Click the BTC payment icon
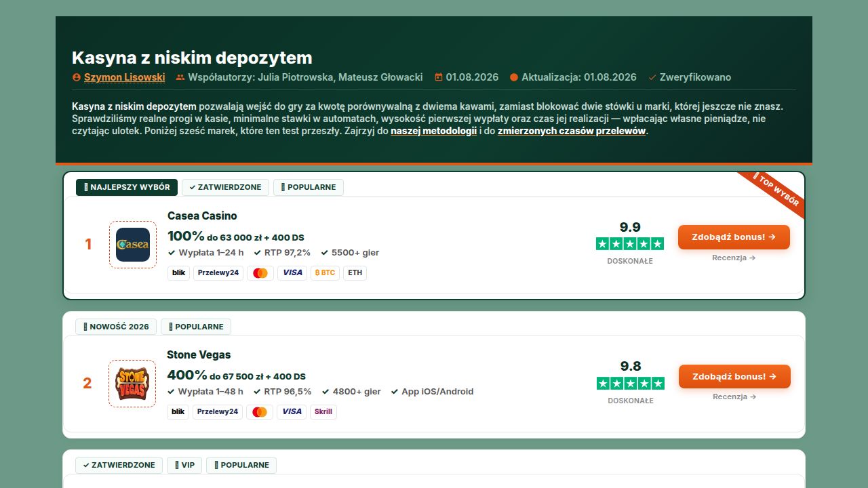The image size is (868, 488). tap(325, 273)
